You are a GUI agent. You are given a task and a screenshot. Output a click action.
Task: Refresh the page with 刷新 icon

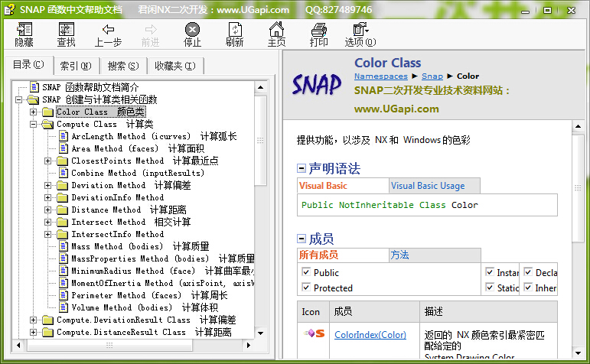pyautogui.click(x=234, y=30)
